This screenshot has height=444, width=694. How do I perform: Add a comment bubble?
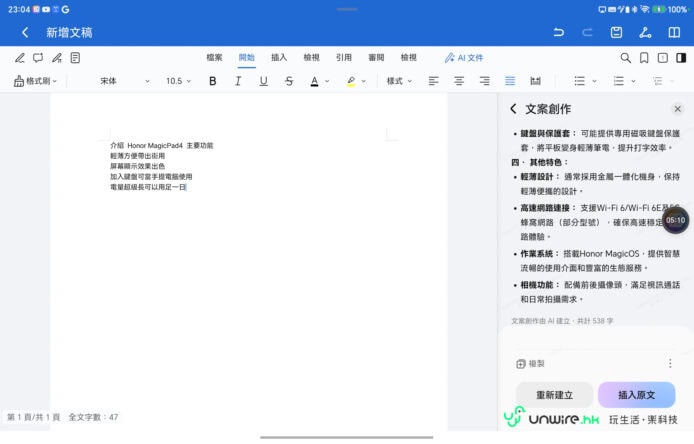[x=38, y=58]
